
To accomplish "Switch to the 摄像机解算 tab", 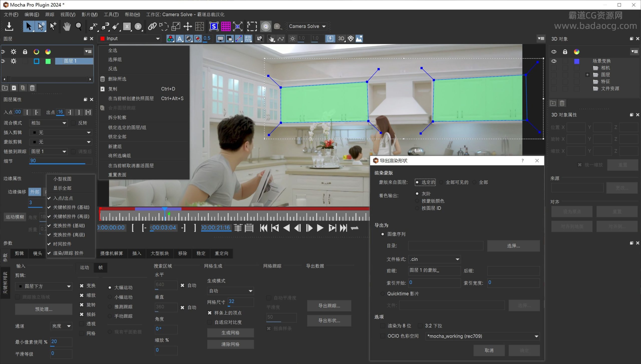I will coord(112,253).
